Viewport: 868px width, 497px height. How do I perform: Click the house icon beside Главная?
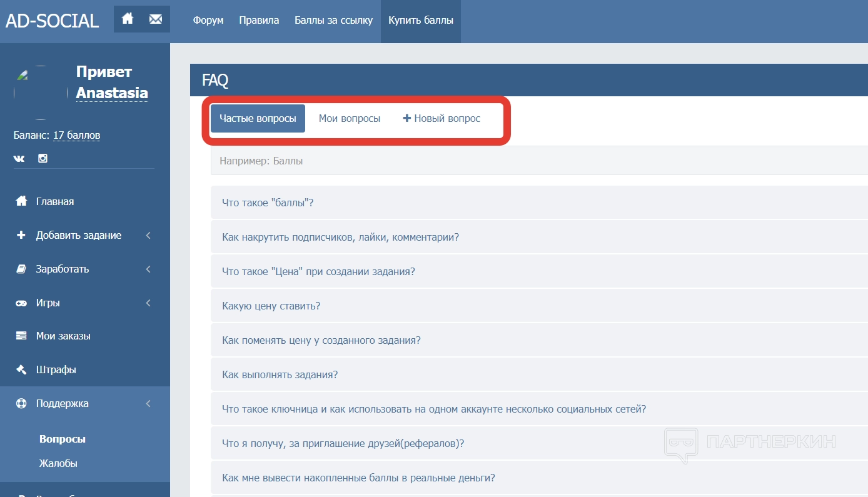point(21,201)
